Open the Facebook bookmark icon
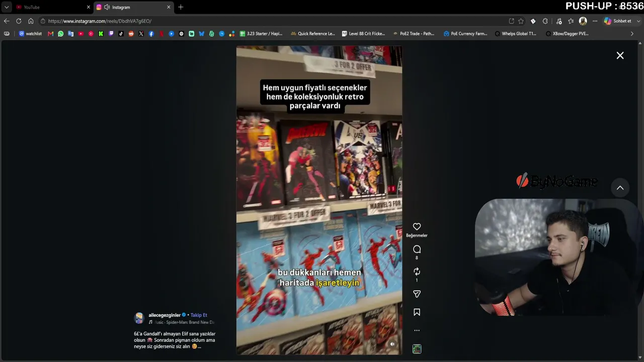The height and width of the screenshot is (362, 644). click(151, 34)
